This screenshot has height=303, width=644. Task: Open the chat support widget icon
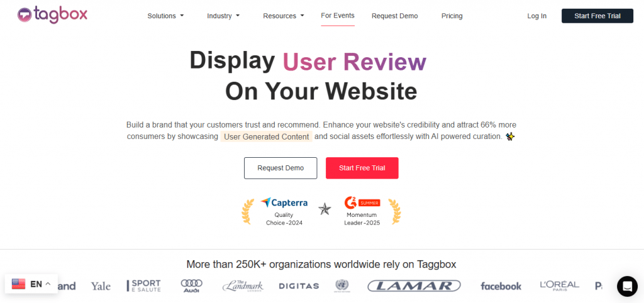[626, 286]
